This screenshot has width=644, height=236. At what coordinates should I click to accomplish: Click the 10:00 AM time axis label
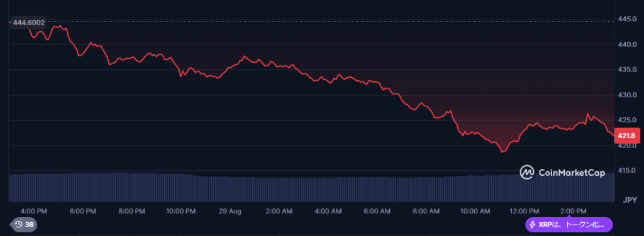(475, 212)
